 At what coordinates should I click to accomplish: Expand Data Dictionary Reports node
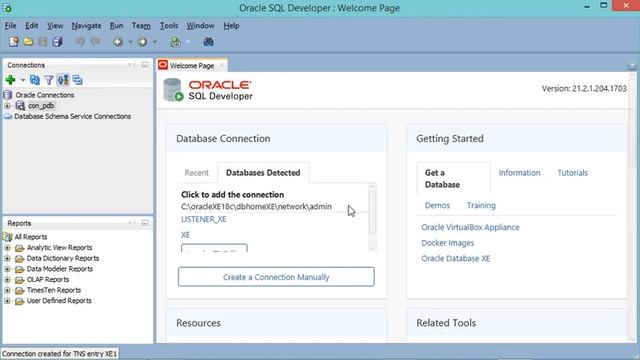pos(7,258)
